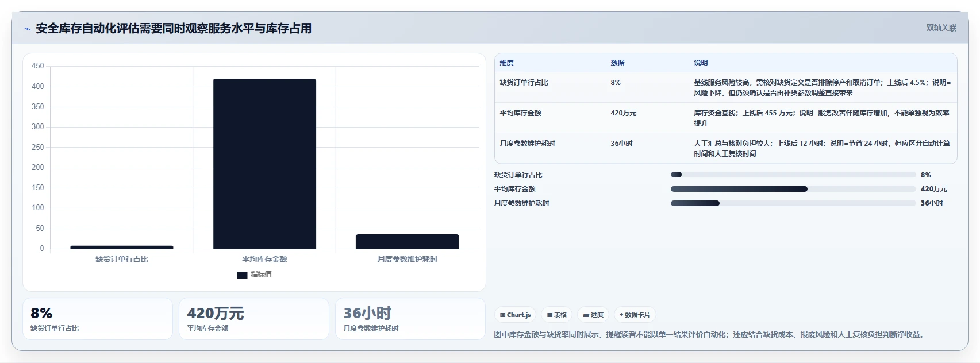Click the title 安全库存自动化评估需要同时观察服务水平与库存占用
This screenshot has height=363, width=980.
(174, 29)
